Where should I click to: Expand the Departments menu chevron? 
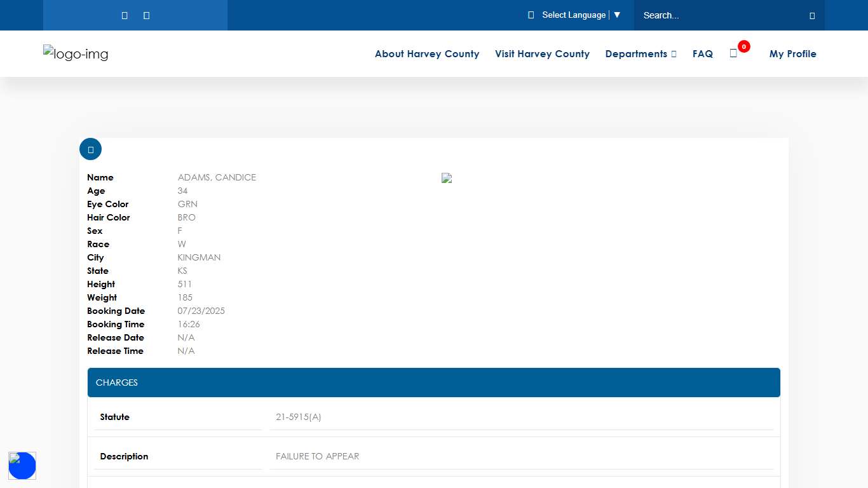pos(674,54)
